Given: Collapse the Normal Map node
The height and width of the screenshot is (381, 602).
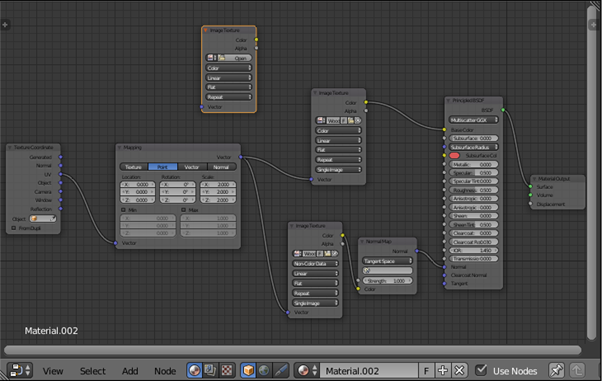Looking at the screenshot, I should (362, 242).
